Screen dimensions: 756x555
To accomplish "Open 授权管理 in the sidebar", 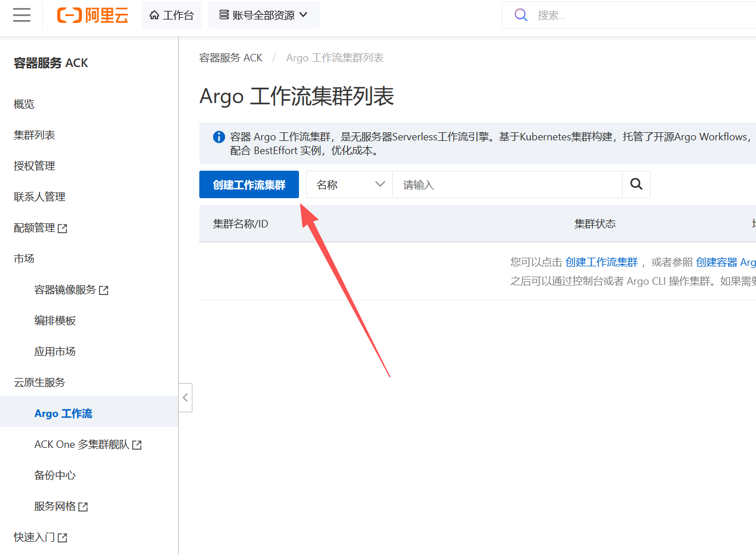I will [34, 166].
